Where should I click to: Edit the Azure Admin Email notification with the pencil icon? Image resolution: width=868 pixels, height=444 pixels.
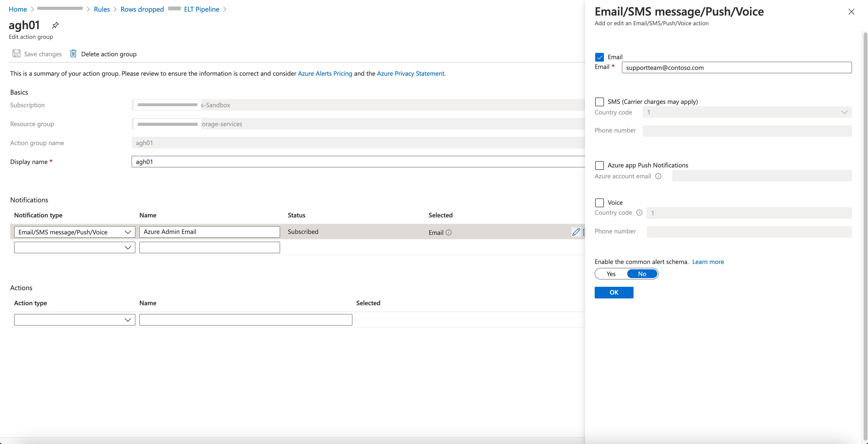pyautogui.click(x=576, y=232)
